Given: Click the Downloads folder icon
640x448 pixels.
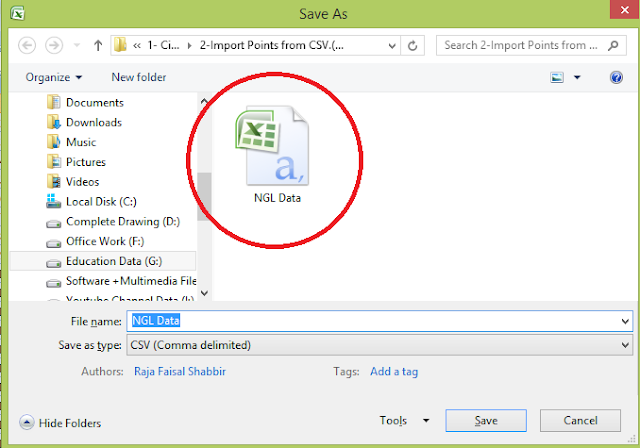Looking at the screenshot, I should pyautogui.click(x=53, y=122).
